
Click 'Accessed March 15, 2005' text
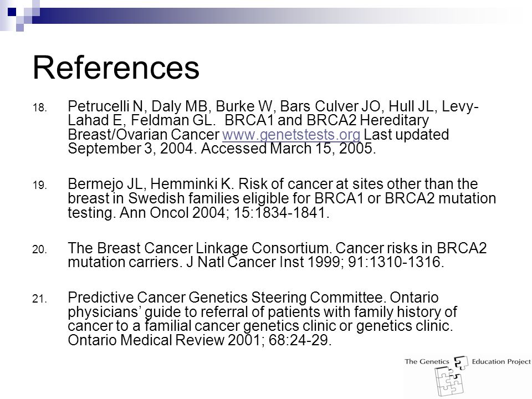(288, 149)
